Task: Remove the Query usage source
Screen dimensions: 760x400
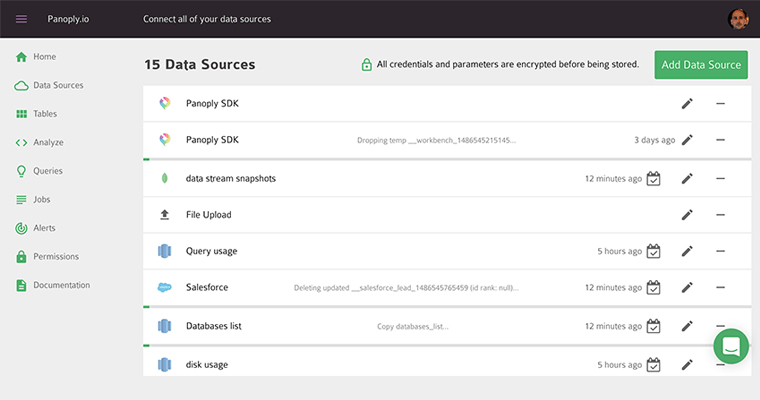Action: pyautogui.click(x=720, y=251)
